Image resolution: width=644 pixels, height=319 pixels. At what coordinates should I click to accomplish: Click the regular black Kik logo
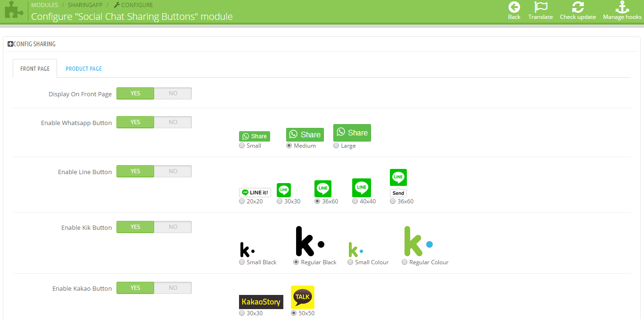tap(310, 241)
